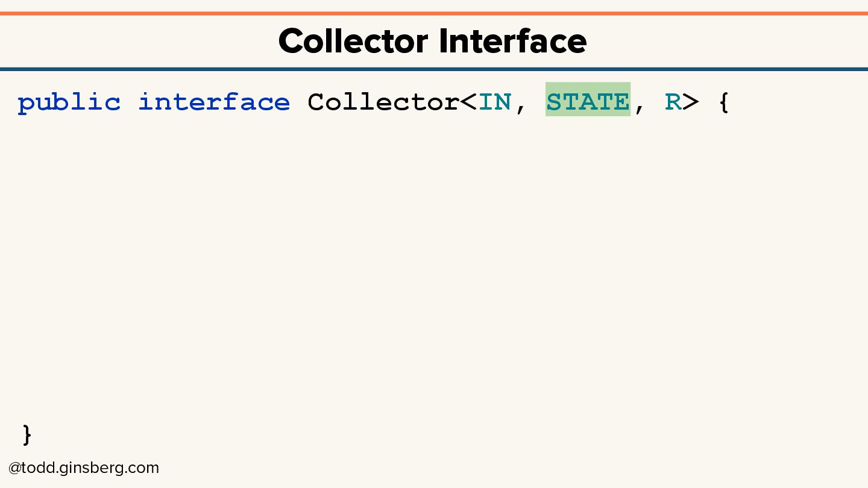The width and height of the screenshot is (868, 488).
Task: Open the @todd.ginsberg.com footer link
Action: pos(84,468)
